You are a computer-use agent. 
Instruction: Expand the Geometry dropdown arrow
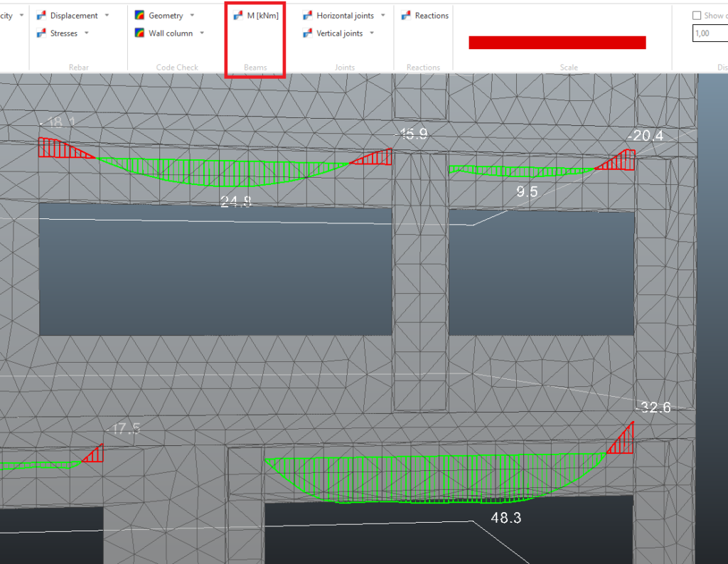click(x=192, y=16)
